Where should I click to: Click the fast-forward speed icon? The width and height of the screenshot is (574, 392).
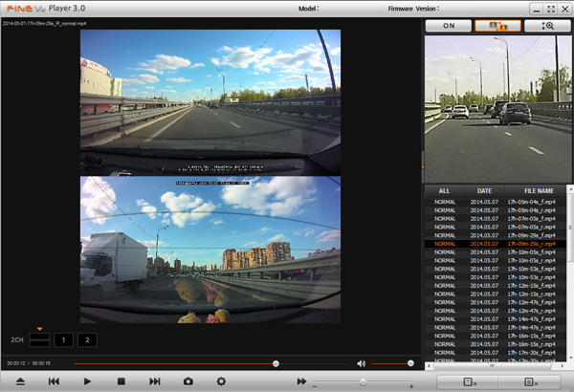(x=302, y=381)
